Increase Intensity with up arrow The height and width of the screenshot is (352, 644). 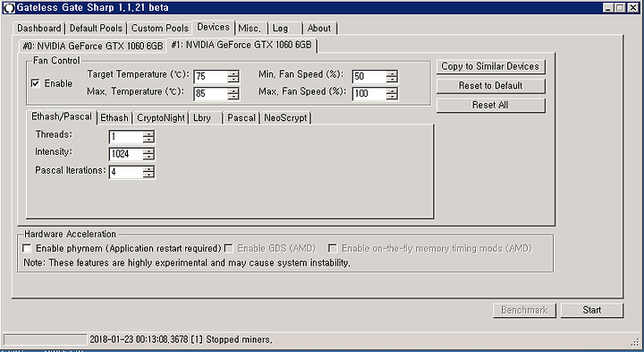coord(148,151)
